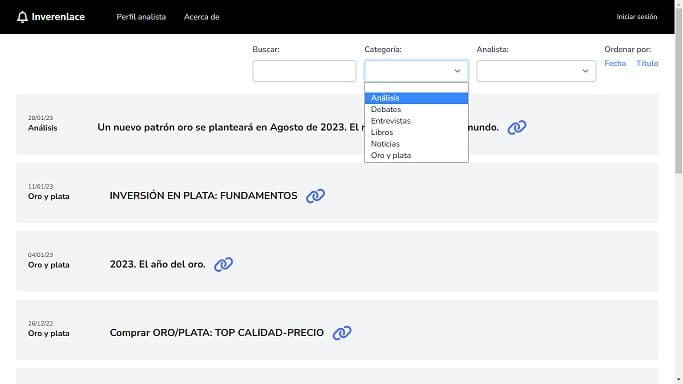Collapse the Categoría dropdown
Viewport: 683px width, 384px height.
point(416,71)
